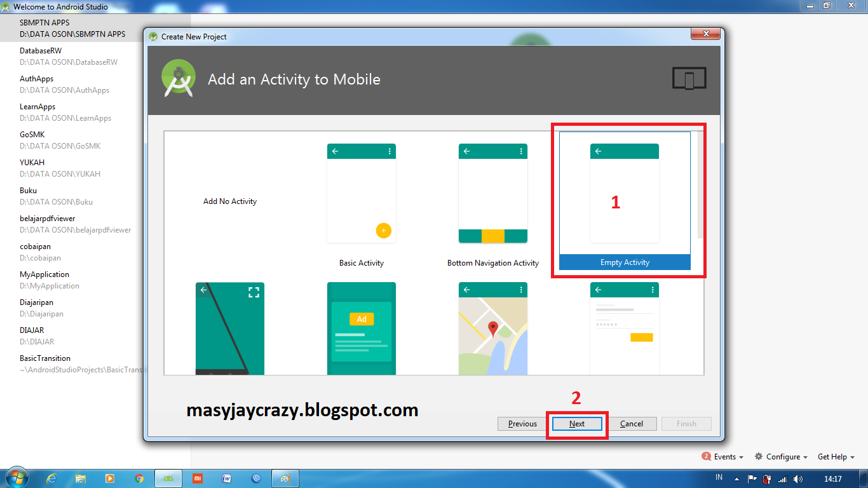
Task: Click the Show Desktop strip on the taskbar
Action: [x=864, y=478]
